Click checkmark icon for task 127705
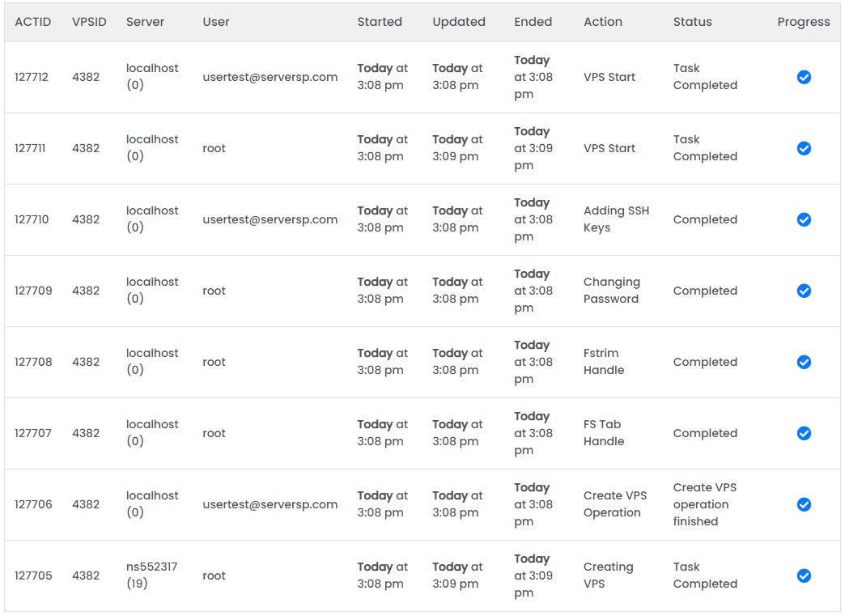The width and height of the screenshot is (845, 616). (x=804, y=576)
